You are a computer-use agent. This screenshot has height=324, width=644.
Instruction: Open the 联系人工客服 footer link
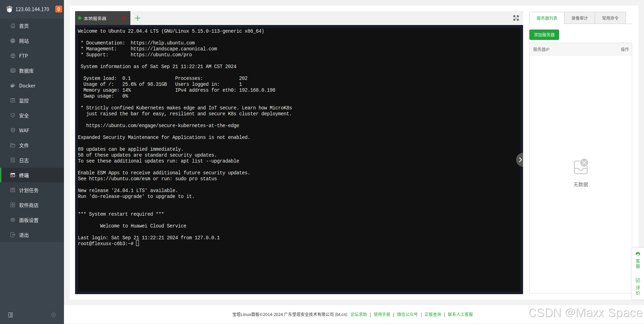(460, 314)
